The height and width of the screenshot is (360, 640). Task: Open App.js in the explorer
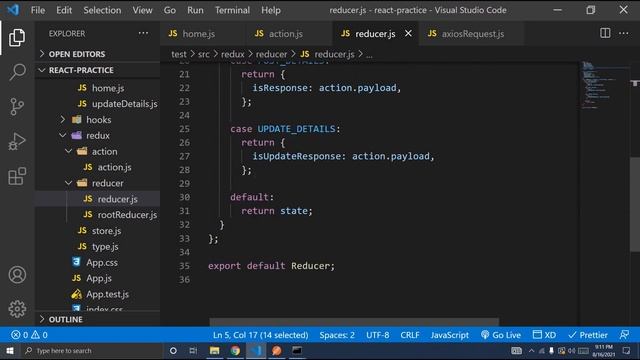(99, 278)
